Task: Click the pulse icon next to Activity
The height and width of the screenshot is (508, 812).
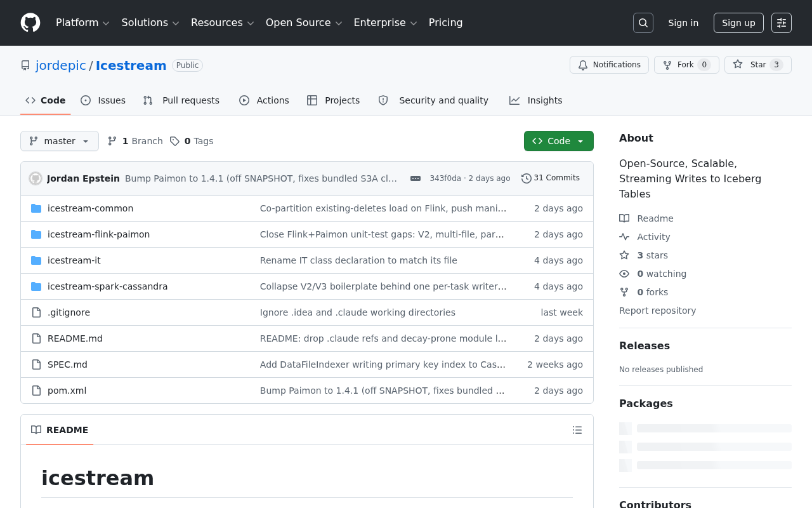Action: [x=624, y=237]
